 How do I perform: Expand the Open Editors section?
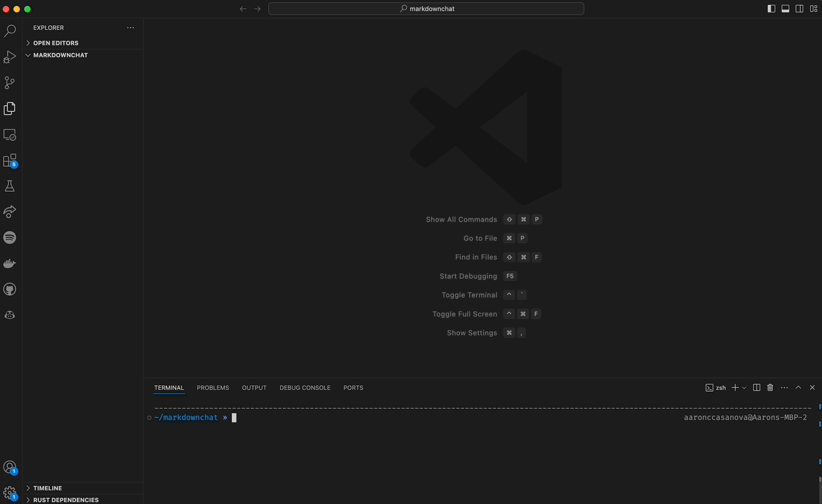tap(83, 43)
